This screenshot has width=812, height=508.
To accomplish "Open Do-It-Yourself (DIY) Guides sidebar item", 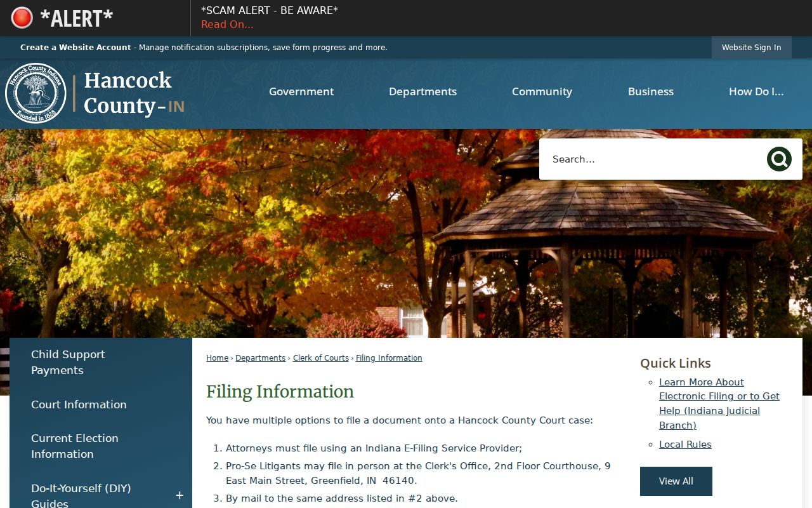I will (x=81, y=495).
